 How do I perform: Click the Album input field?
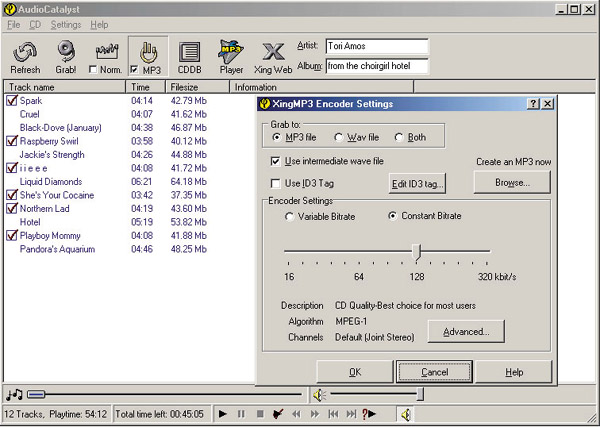point(377,66)
